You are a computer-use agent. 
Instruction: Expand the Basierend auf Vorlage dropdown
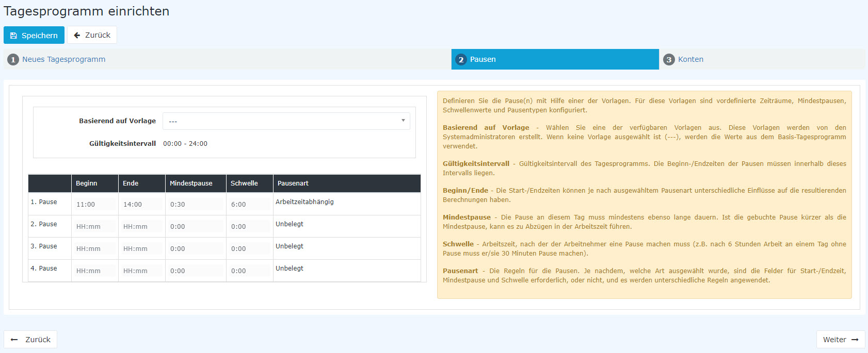click(286, 121)
